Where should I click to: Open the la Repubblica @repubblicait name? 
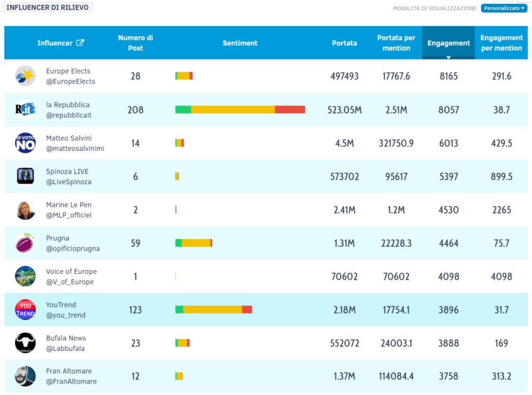tap(69, 110)
